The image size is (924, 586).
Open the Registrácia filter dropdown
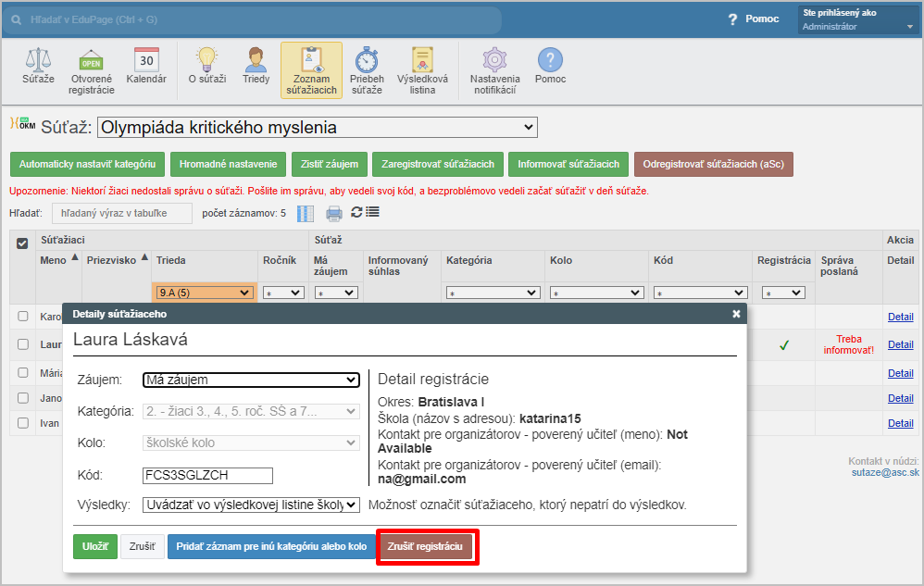pyautogui.click(x=783, y=293)
